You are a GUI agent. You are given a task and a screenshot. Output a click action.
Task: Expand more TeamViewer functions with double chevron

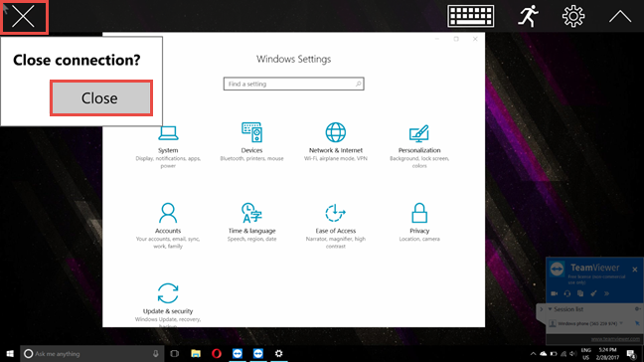tap(606, 293)
